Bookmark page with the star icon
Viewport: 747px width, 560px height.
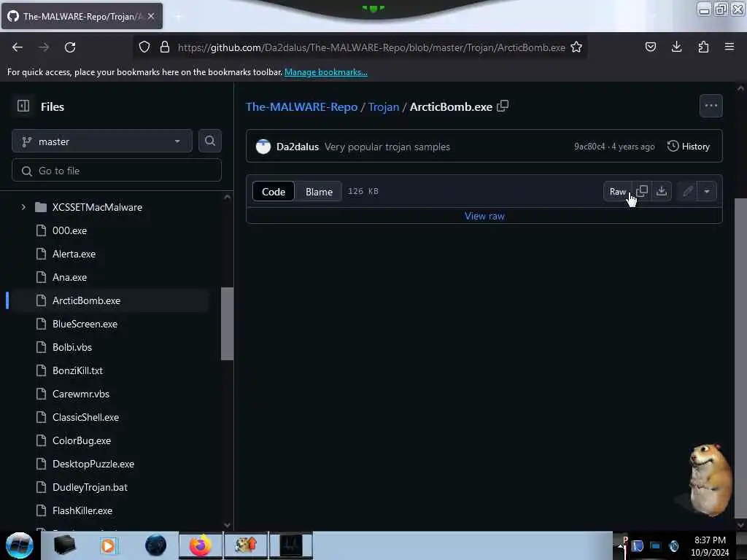[576, 47]
